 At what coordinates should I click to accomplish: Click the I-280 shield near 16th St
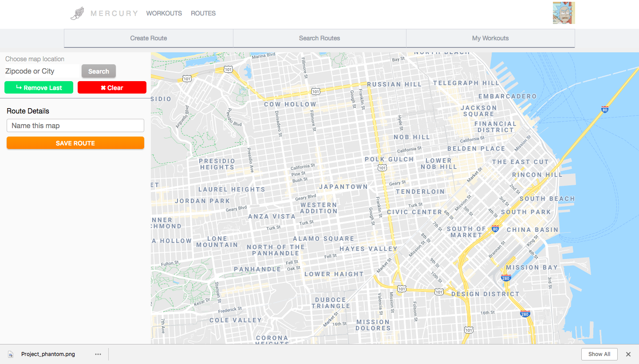coord(525,314)
